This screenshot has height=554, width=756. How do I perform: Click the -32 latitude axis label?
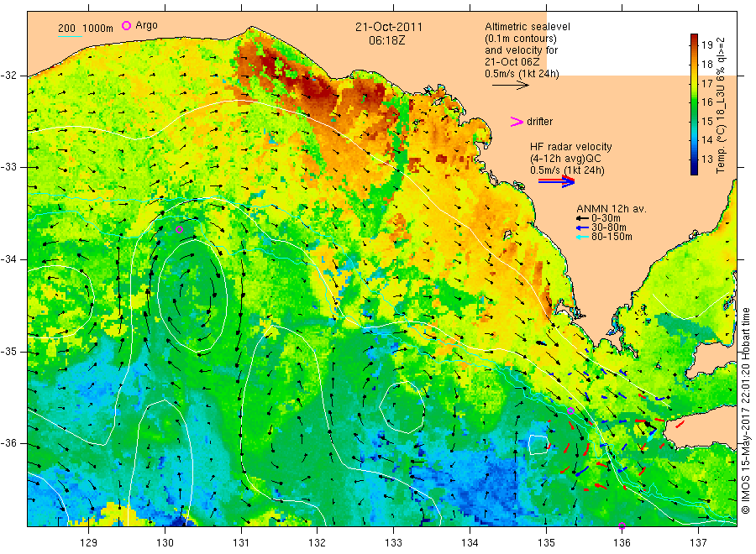point(8,76)
